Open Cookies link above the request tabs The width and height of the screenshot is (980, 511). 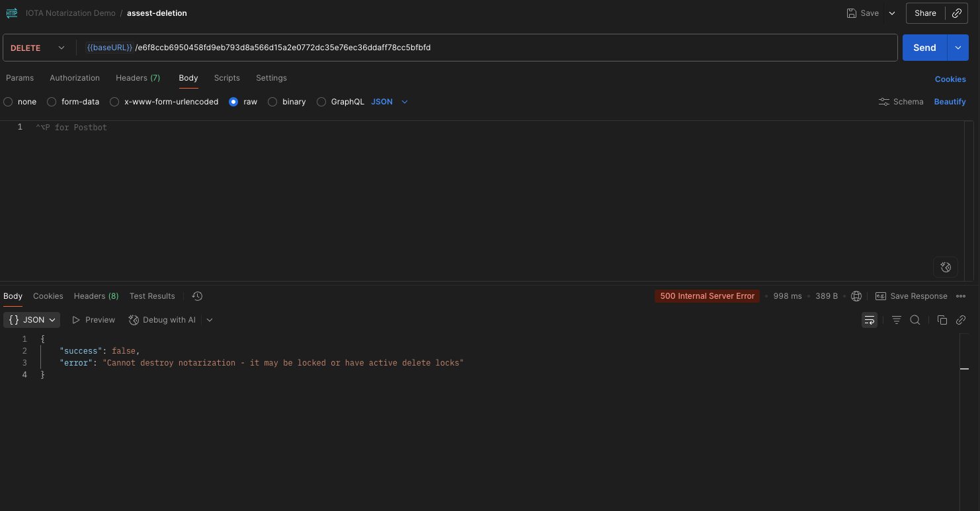[x=950, y=78]
